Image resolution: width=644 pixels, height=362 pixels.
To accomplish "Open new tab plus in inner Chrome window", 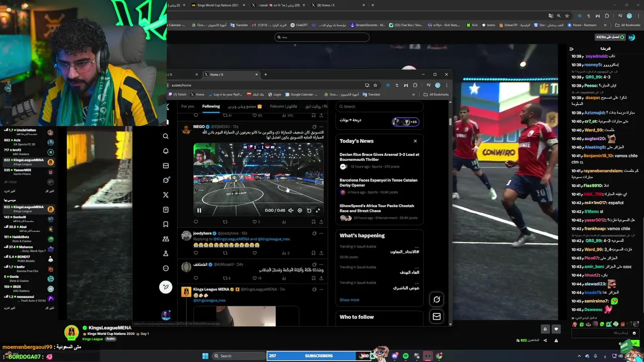I will [266, 74].
